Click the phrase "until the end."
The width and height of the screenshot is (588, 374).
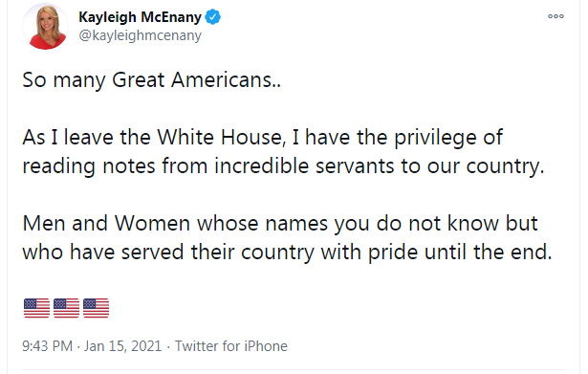click(x=489, y=253)
